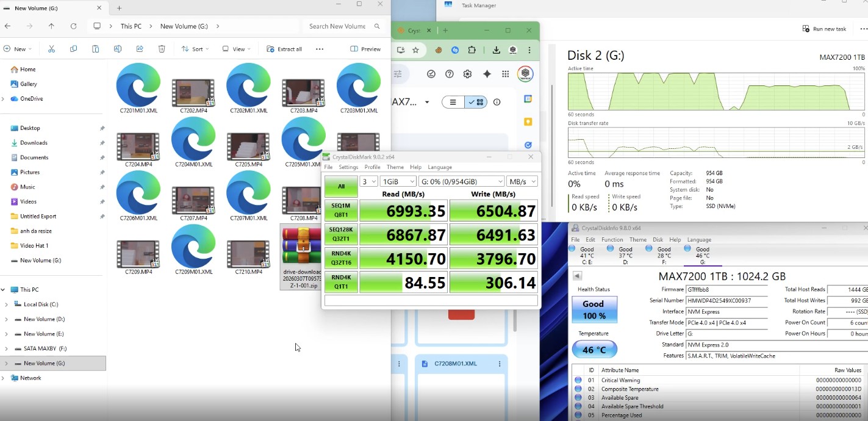
Task: Open Chrome downloads icon
Action: point(497,50)
